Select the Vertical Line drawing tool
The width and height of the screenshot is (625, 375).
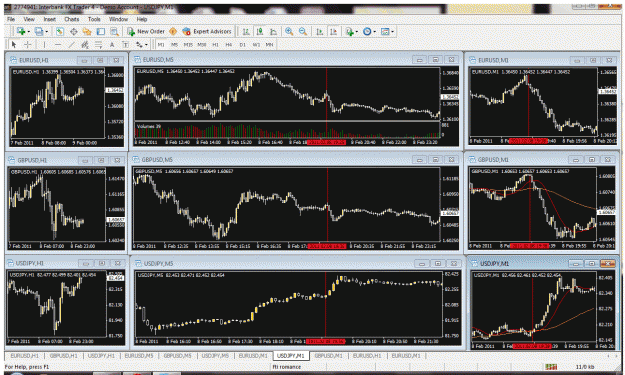click(x=44, y=45)
